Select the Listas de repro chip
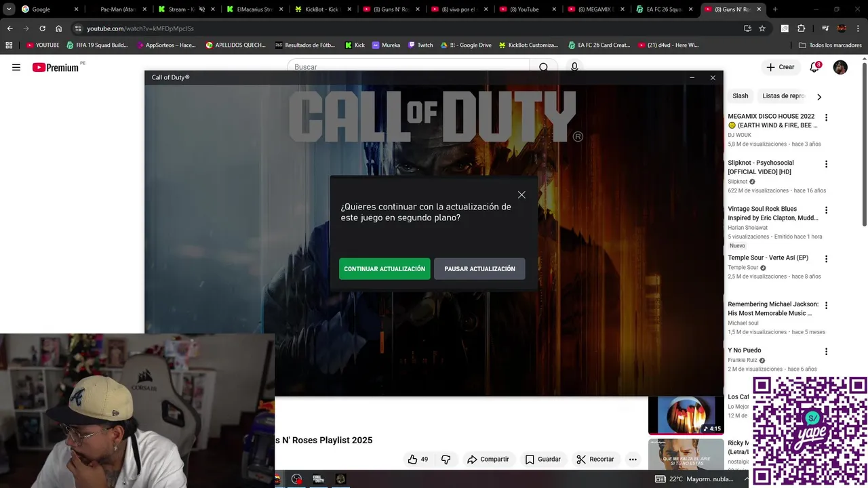The height and width of the screenshot is (488, 868). 783,96
